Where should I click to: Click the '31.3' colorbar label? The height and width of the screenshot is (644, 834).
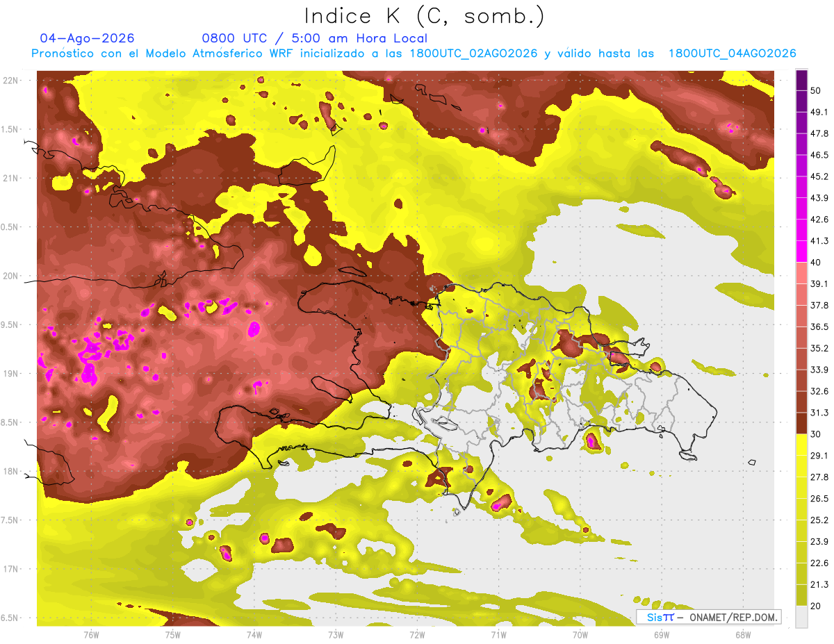(819, 413)
